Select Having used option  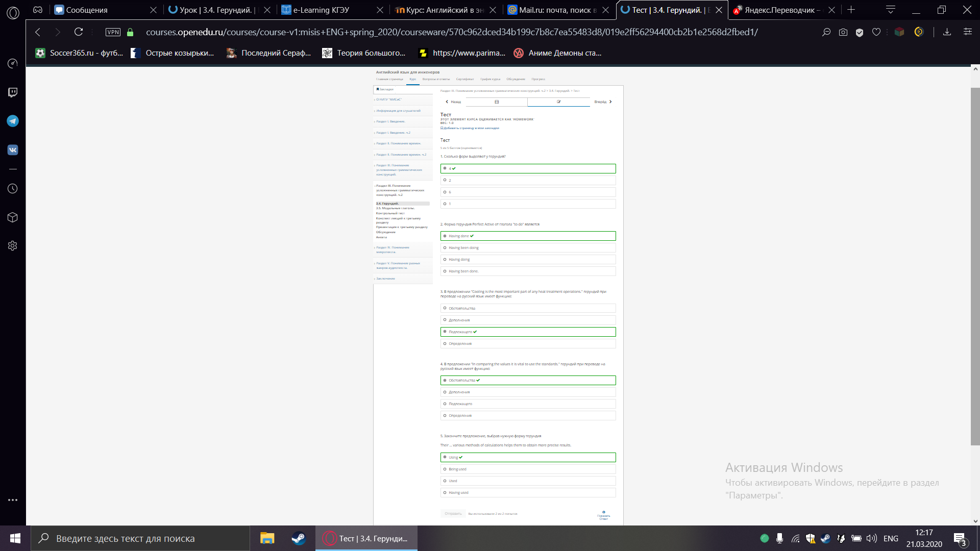[x=528, y=492]
